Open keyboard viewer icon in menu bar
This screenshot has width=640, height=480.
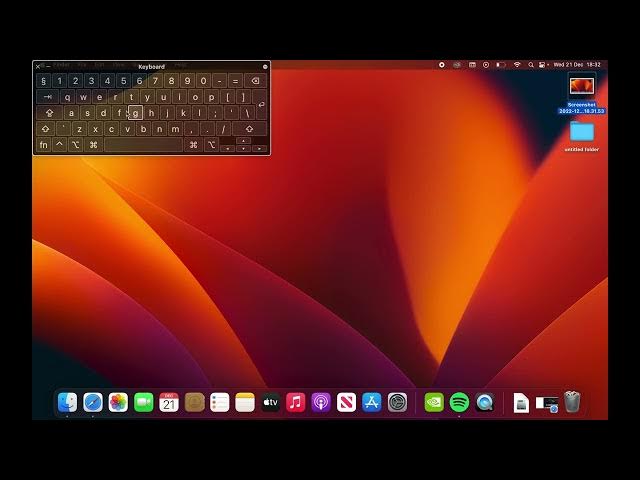pos(472,65)
